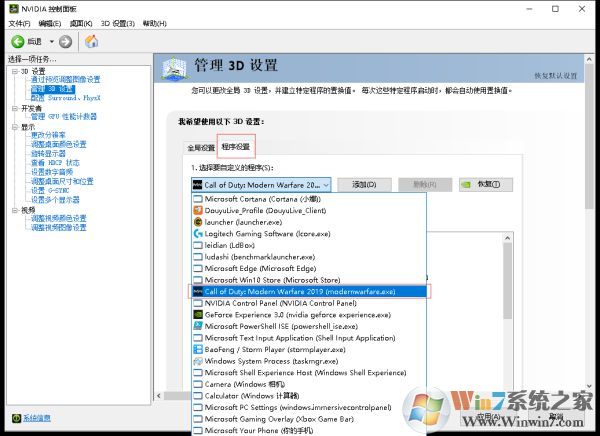Click the launcher.exe round icon

click(x=198, y=222)
